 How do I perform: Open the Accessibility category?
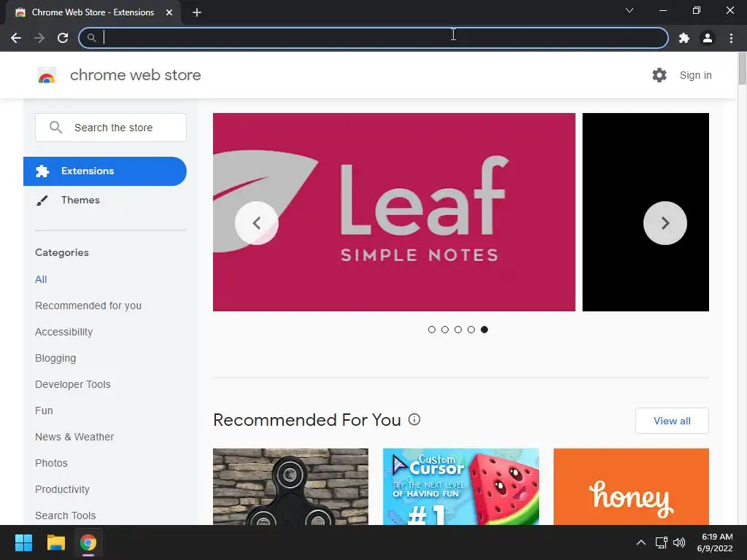tap(64, 332)
